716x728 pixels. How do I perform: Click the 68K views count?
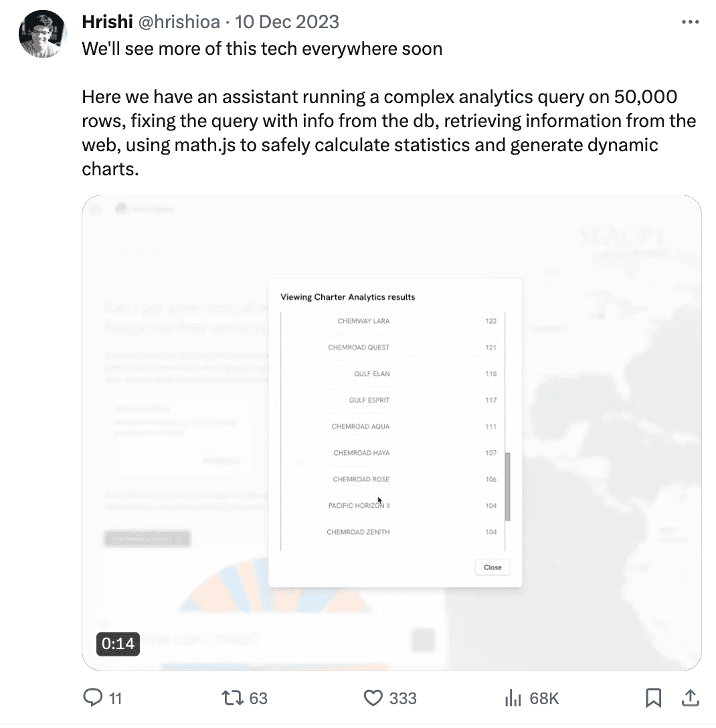(544, 699)
